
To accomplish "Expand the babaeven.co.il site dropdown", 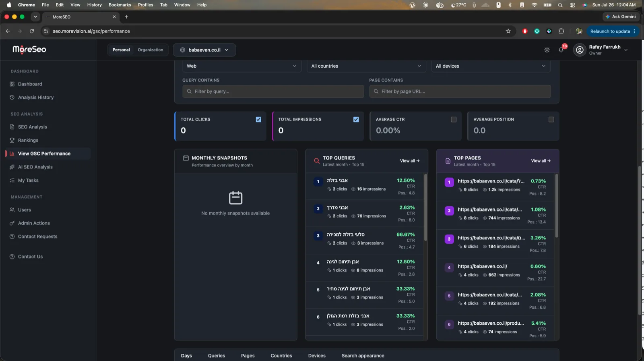I will click(x=204, y=50).
